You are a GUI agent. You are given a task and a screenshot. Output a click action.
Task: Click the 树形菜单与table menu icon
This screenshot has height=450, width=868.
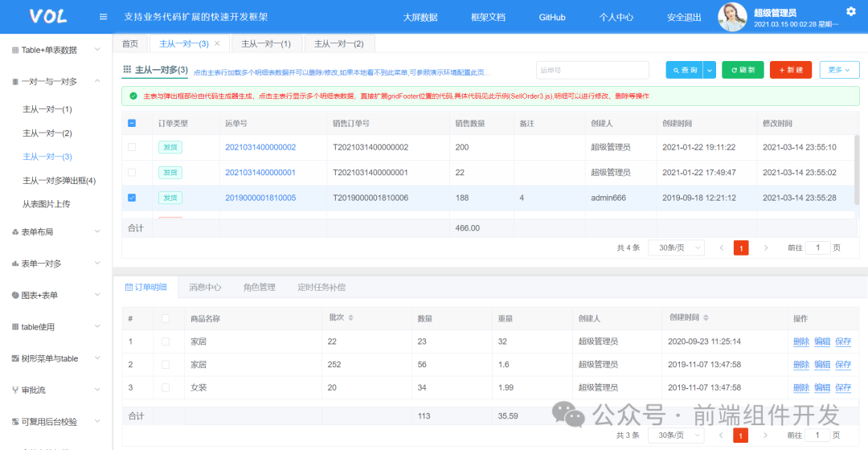(15, 358)
